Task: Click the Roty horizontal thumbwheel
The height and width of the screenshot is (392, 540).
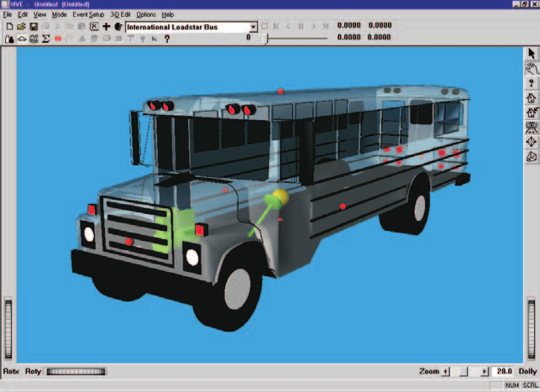Action: 76,372
